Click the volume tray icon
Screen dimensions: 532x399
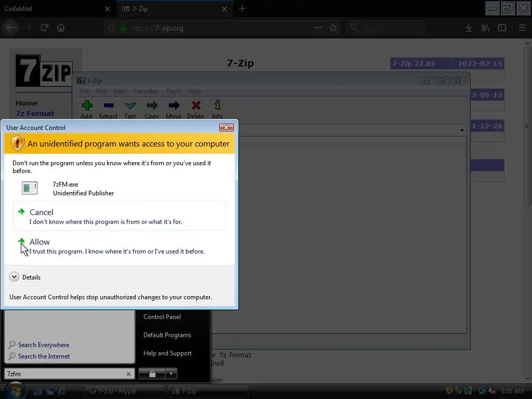pos(491,391)
